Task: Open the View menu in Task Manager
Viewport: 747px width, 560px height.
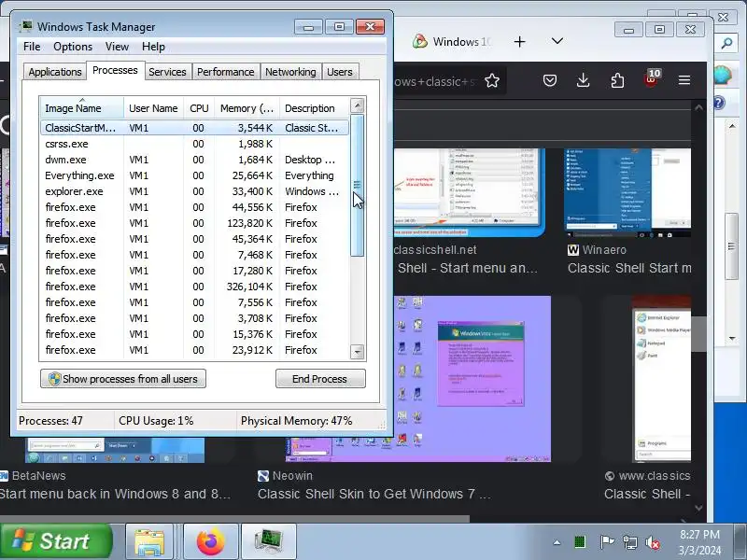Action: (x=117, y=47)
